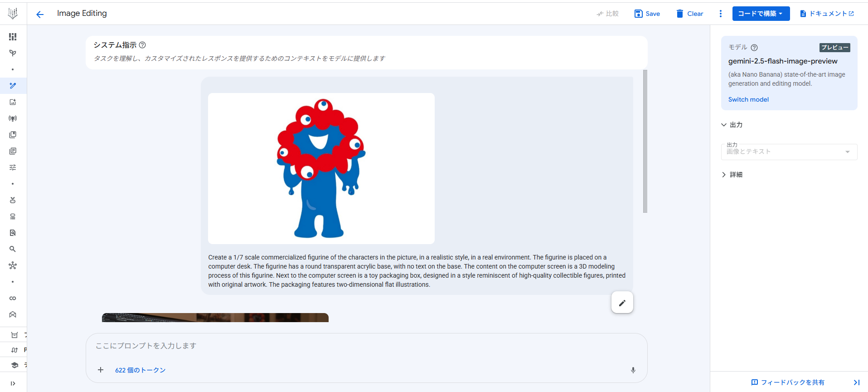Image resolution: width=868 pixels, height=392 pixels.
Task: Open the network hub sidebar icon
Action: point(13,265)
